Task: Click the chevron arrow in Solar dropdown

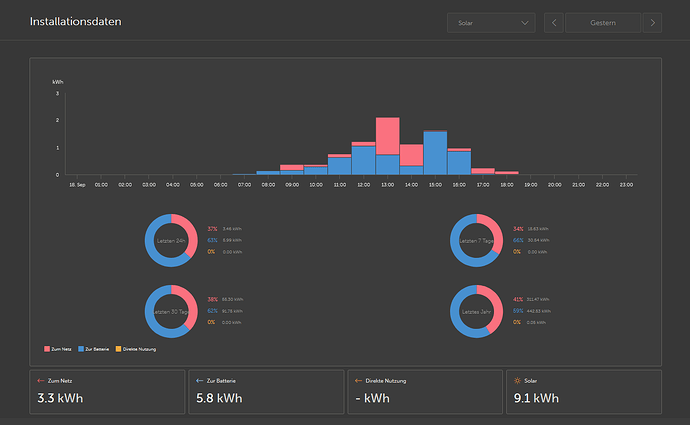Action: pyautogui.click(x=525, y=23)
